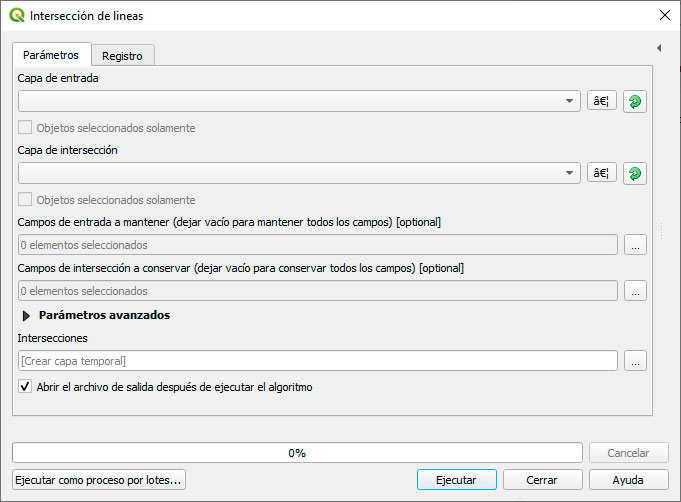Select the Parámetros tab
Image resolution: width=681 pixels, height=502 pixels.
click(51, 55)
